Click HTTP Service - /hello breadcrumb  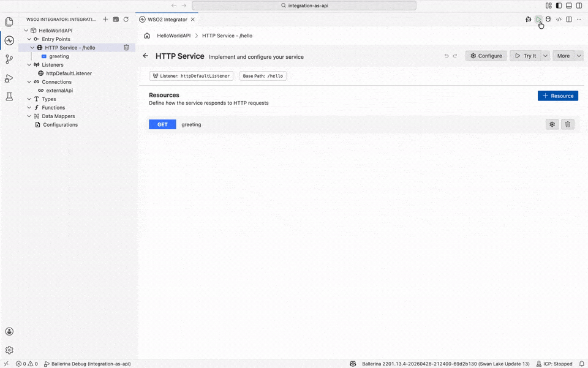pyautogui.click(x=227, y=36)
